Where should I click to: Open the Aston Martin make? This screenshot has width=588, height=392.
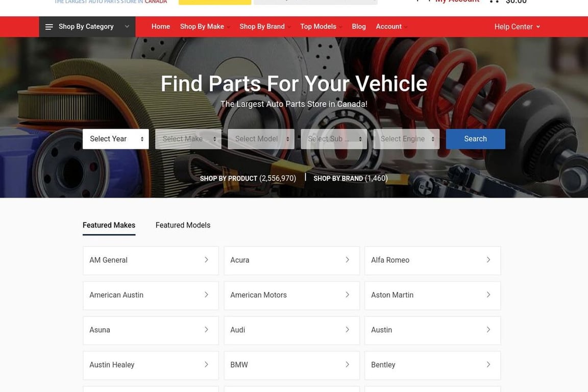[x=432, y=295]
